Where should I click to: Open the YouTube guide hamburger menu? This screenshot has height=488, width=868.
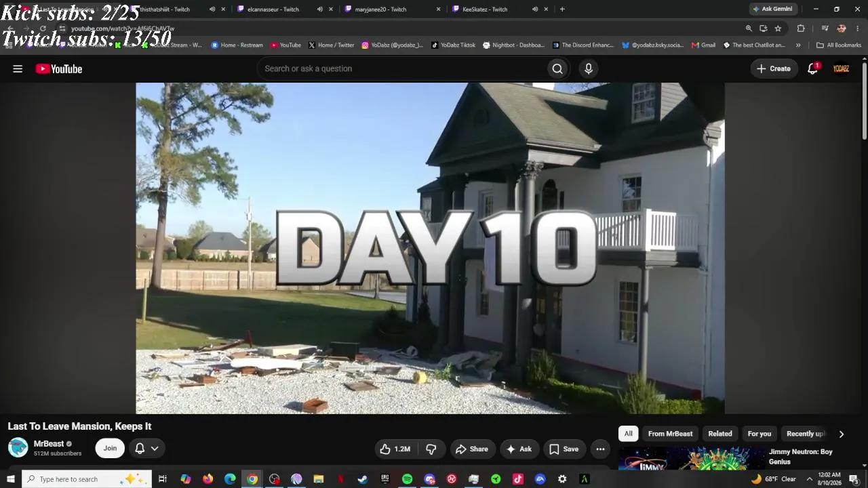[x=18, y=68]
